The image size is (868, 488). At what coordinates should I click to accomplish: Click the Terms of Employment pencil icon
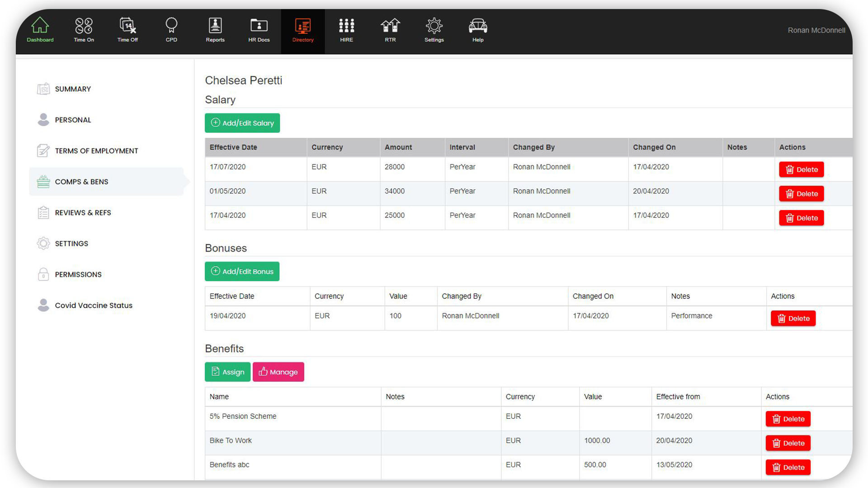43,150
